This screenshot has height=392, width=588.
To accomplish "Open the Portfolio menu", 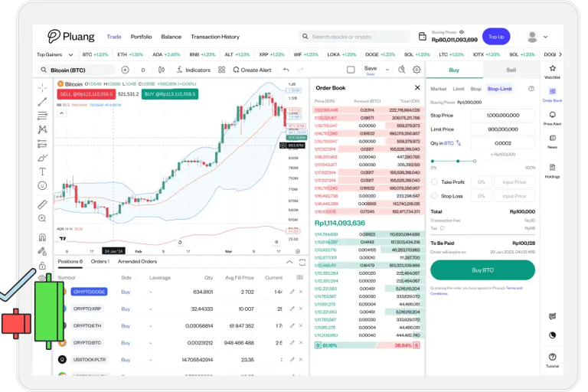I will point(141,37).
